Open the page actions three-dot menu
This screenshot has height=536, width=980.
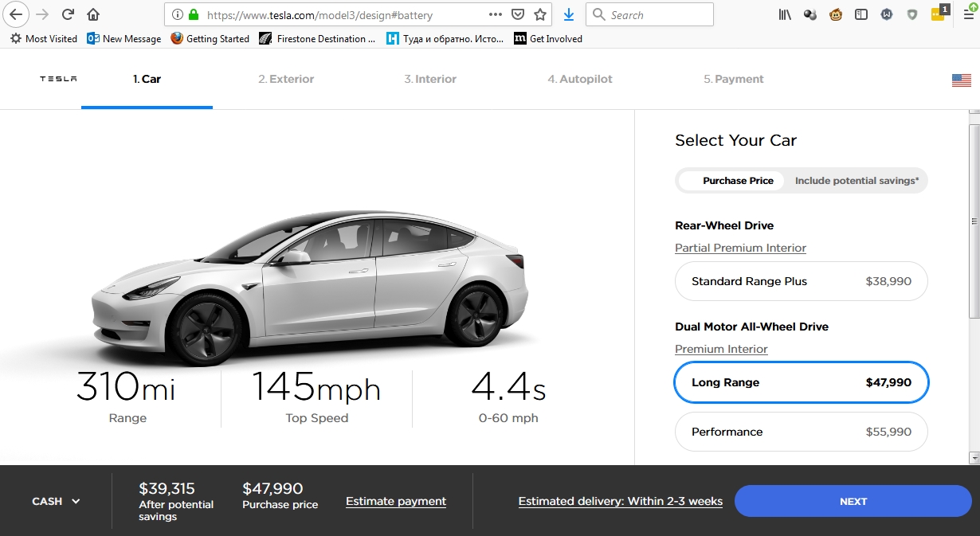coord(495,14)
